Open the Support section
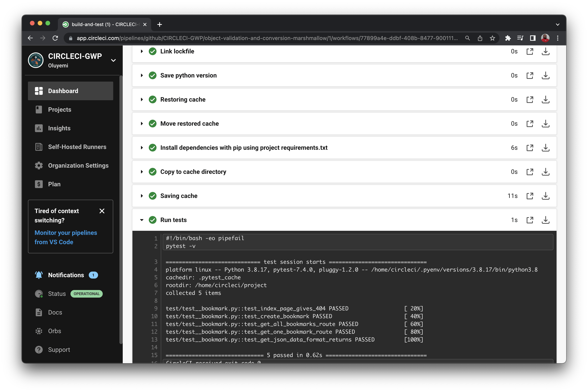Screen dimensions: 588x392 (59, 349)
